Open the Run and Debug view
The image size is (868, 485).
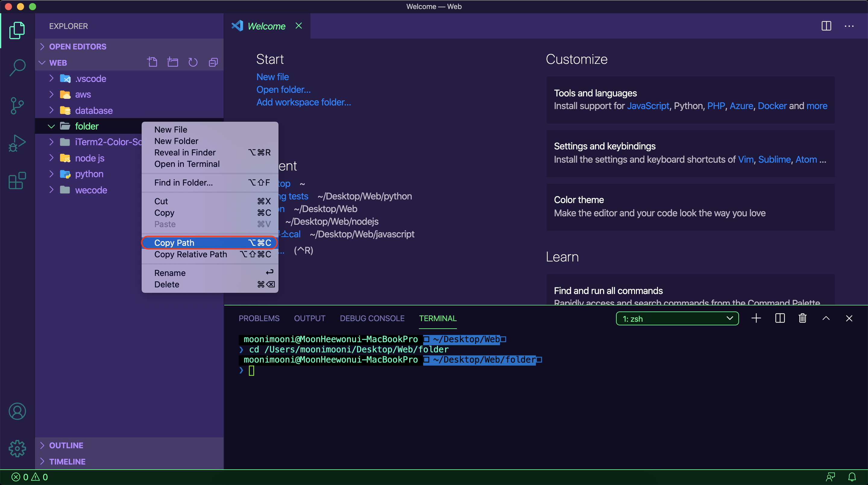(x=17, y=143)
